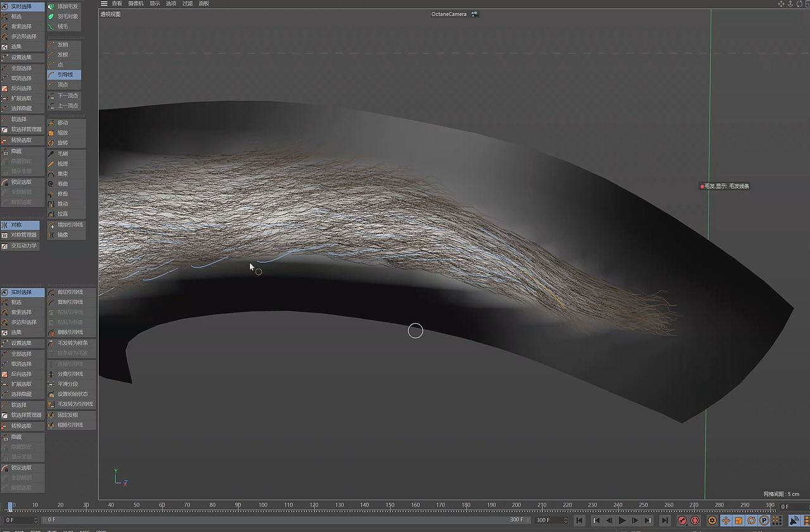This screenshot has height=532, width=810.
Task: Click 毛发转为样条 convert hair to spline
Action: coord(71,343)
